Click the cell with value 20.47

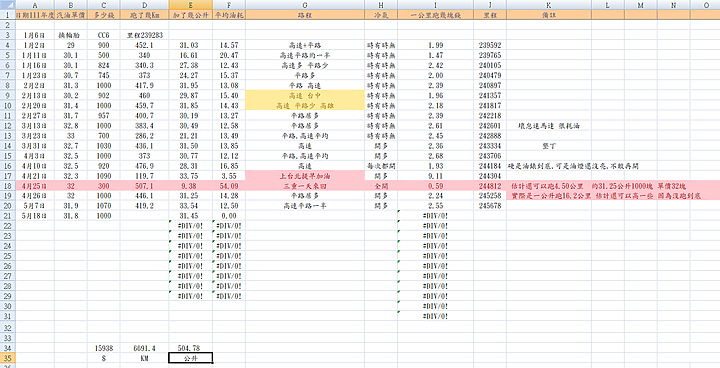pos(229,56)
